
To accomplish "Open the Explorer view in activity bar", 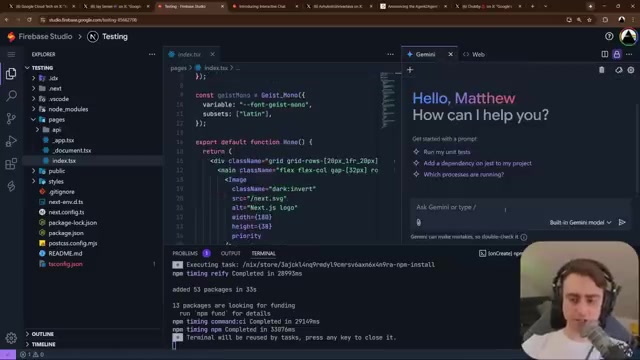I will click(x=11, y=73).
